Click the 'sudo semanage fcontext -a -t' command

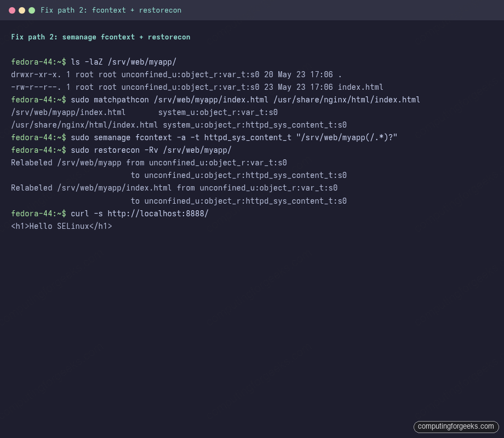click(234, 137)
